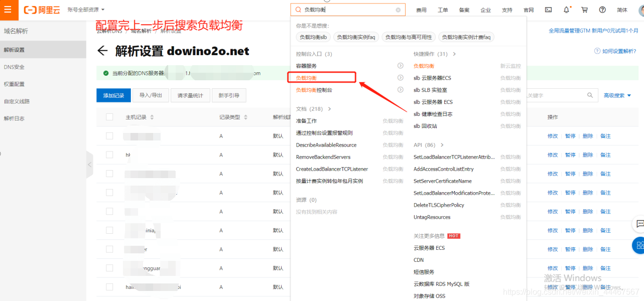Screen dimensions: 644x301
Task: Open arrow next to 负载均衡控制台
Action: (401, 90)
